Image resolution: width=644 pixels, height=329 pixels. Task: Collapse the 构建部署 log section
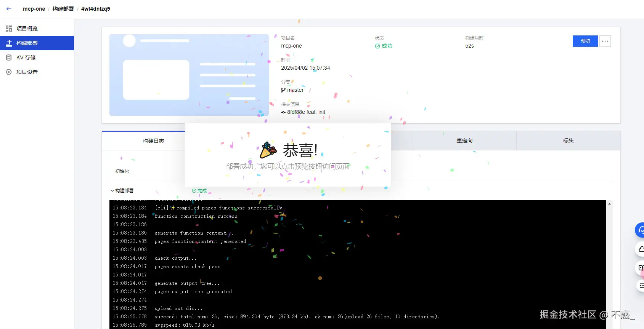[112, 191]
